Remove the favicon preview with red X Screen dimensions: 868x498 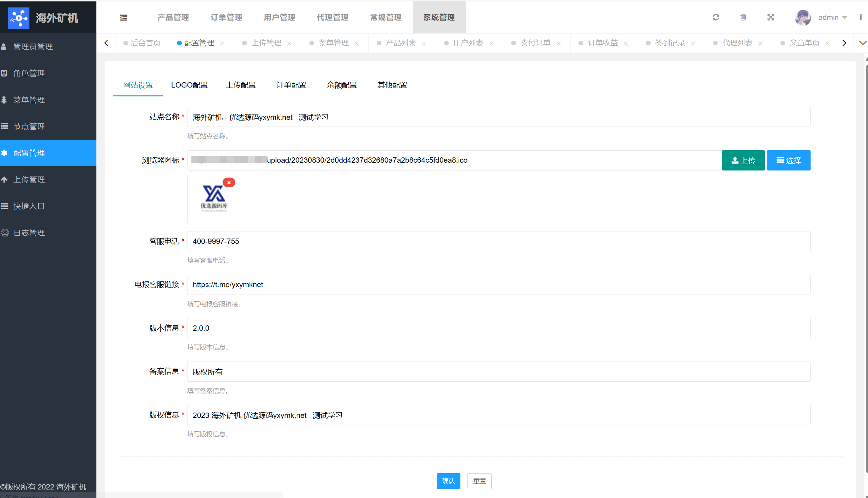tap(229, 182)
